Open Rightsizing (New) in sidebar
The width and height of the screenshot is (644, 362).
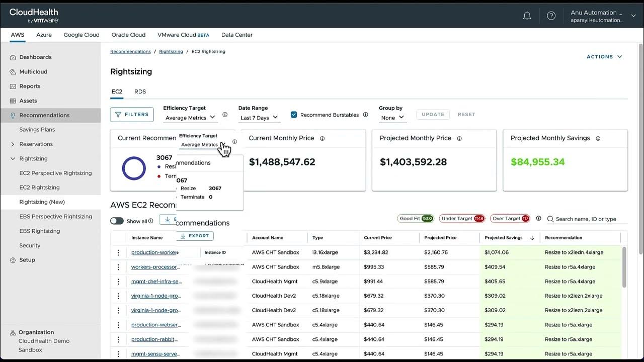tap(42, 202)
